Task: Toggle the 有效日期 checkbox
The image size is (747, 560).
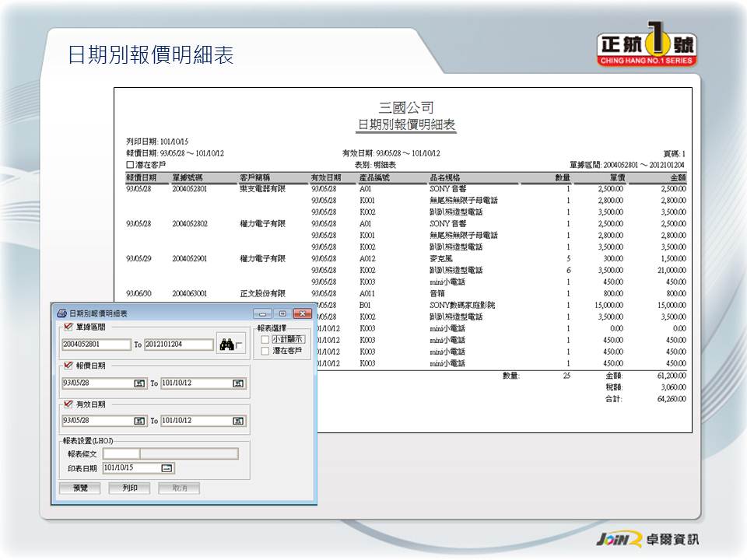Action: pos(68,404)
